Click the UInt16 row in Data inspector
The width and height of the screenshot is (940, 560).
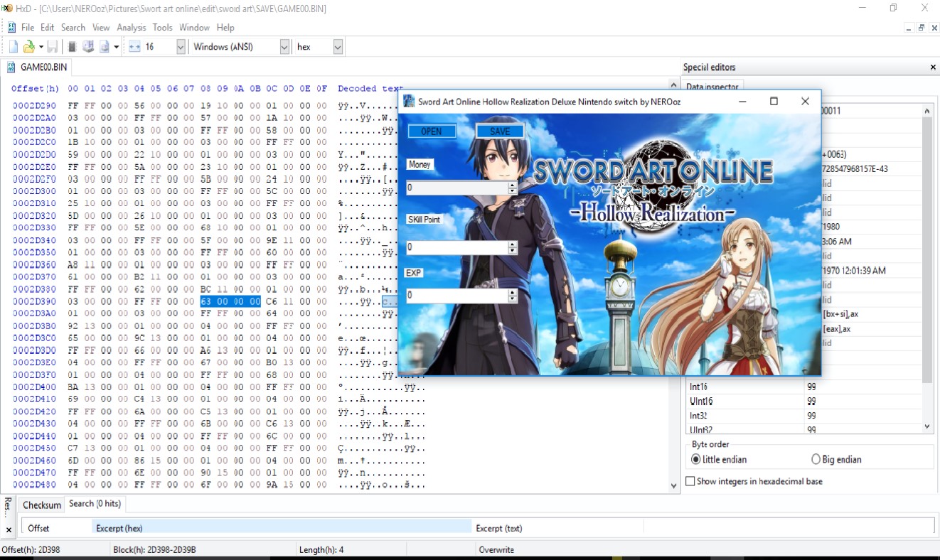803,402
